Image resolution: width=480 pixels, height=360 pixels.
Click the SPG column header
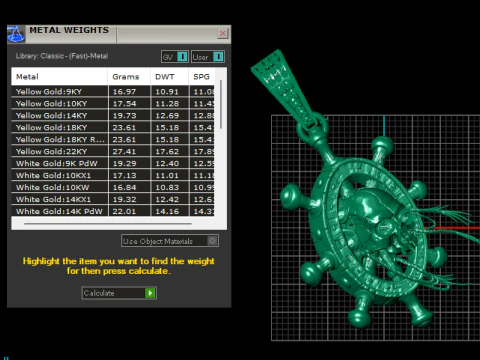[201, 77]
